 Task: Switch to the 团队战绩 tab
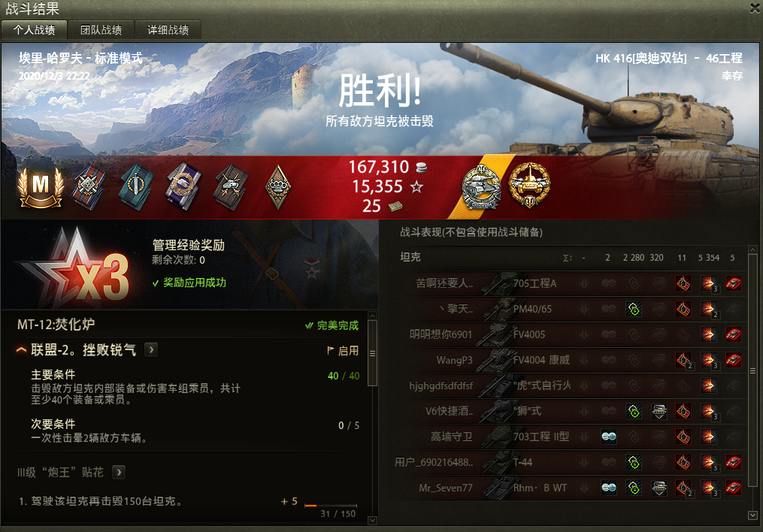pos(101,29)
